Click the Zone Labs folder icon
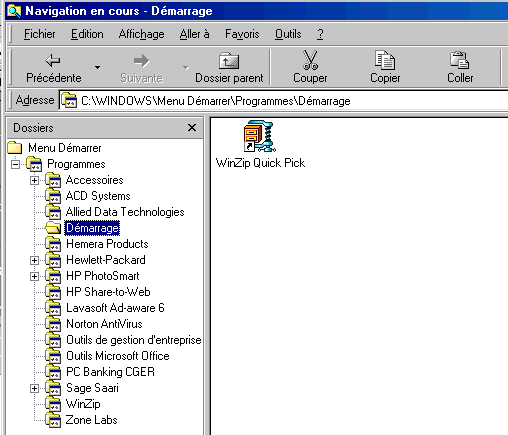This screenshot has height=435, width=508. point(53,420)
